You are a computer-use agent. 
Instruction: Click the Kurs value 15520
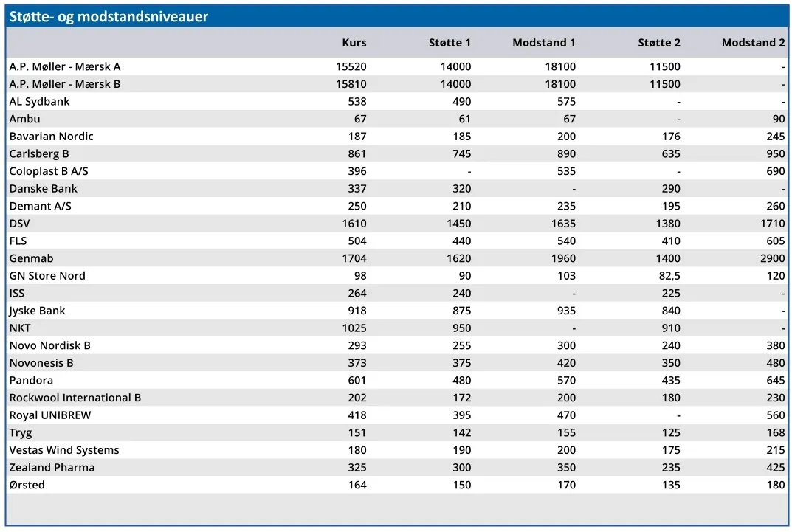(351, 66)
